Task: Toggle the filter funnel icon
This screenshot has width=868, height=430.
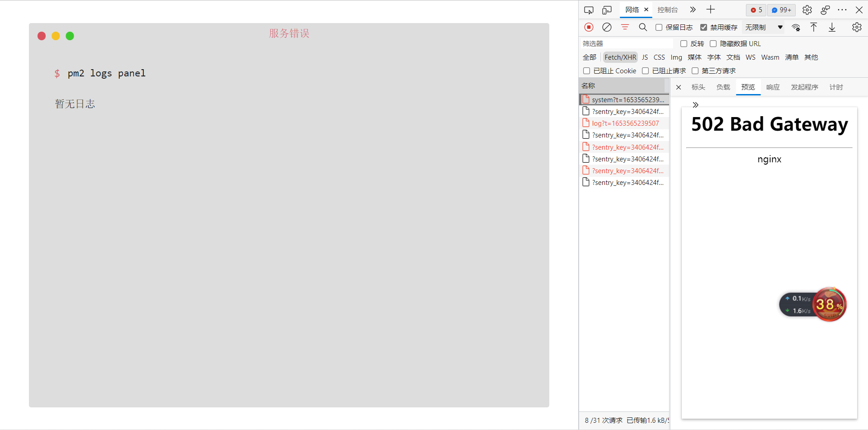Action: pos(625,27)
